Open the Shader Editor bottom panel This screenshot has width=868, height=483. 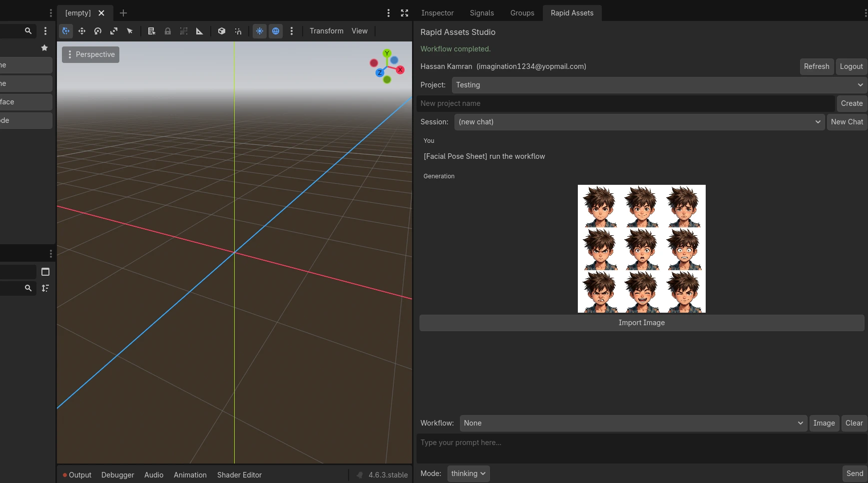point(239,475)
